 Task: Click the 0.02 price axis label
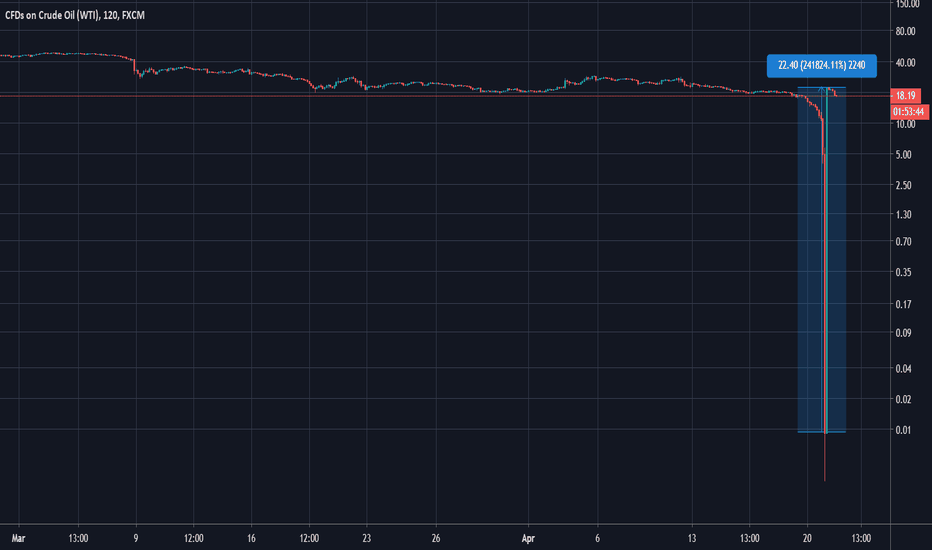click(903, 399)
